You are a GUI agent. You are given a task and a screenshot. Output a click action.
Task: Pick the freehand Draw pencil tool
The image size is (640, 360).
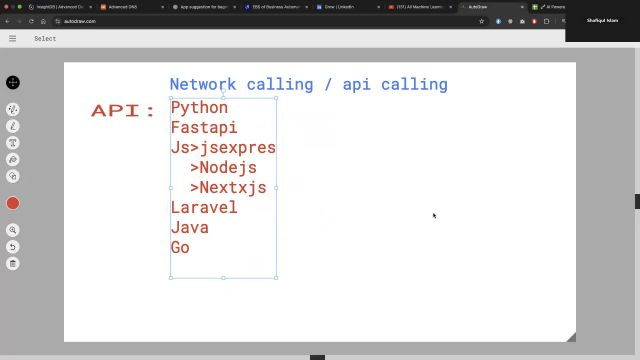coord(13,126)
